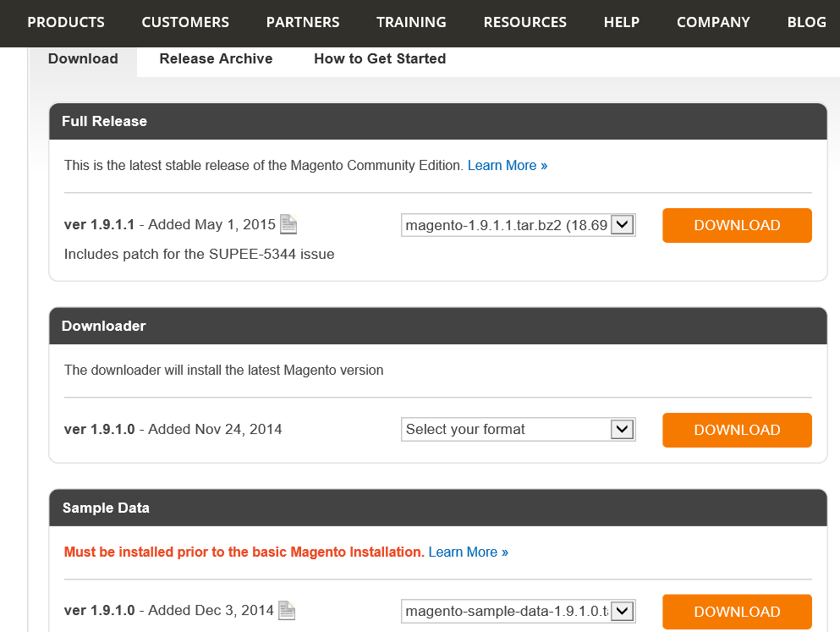
Task: Click DOWNLOAD for Full Release
Action: tap(737, 226)
